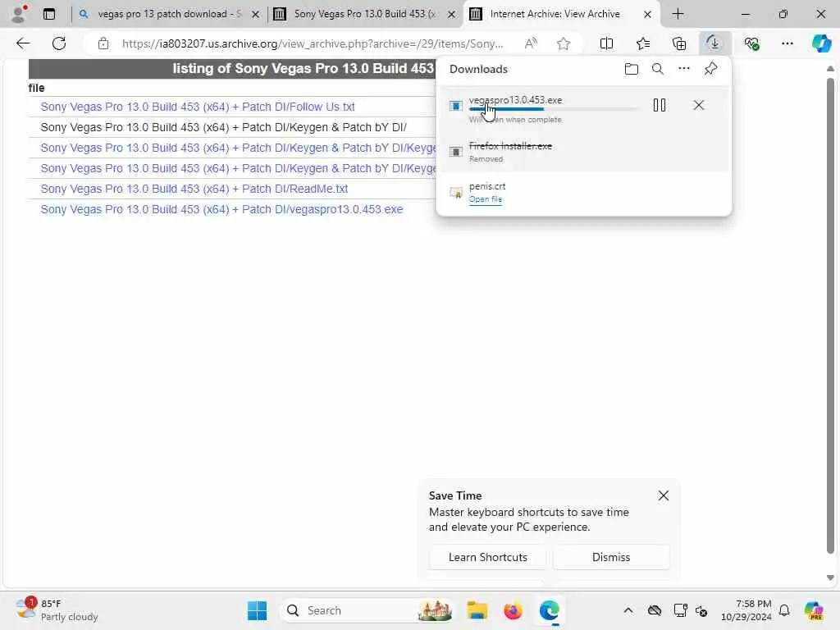
Task: Click the scrollbar up arrow
Action: coord(830,69)
